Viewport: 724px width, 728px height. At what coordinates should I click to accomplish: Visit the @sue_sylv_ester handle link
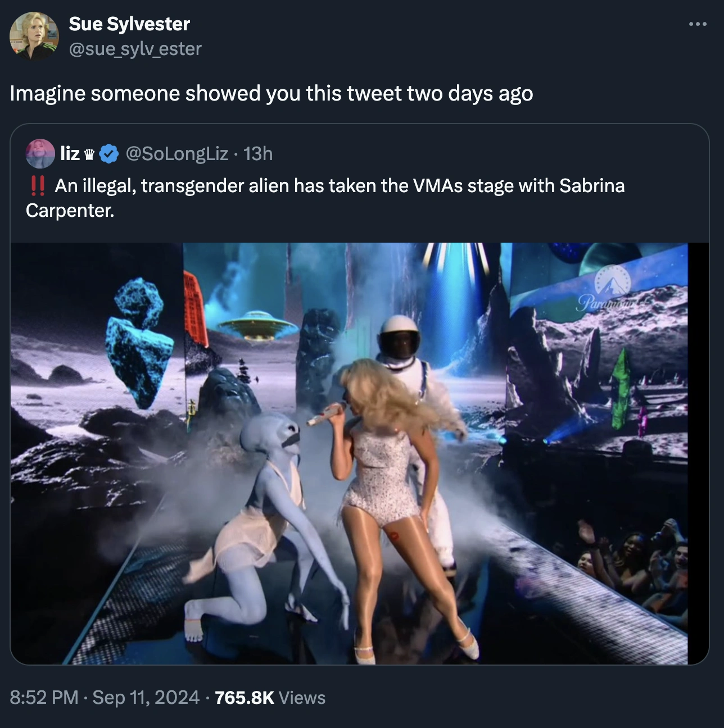coord(135,49)
